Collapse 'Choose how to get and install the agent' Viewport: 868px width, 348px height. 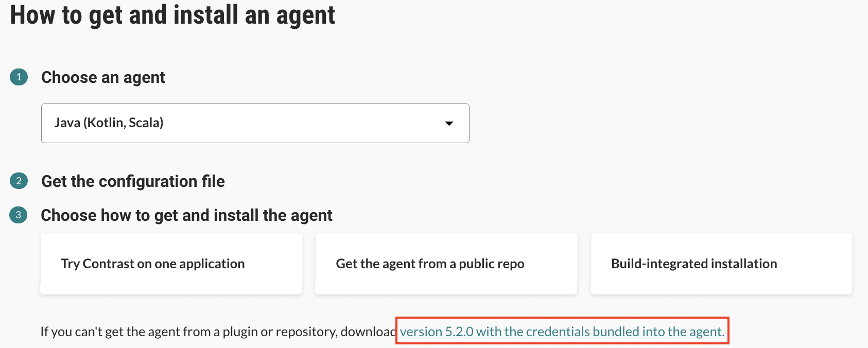[186, 215]
